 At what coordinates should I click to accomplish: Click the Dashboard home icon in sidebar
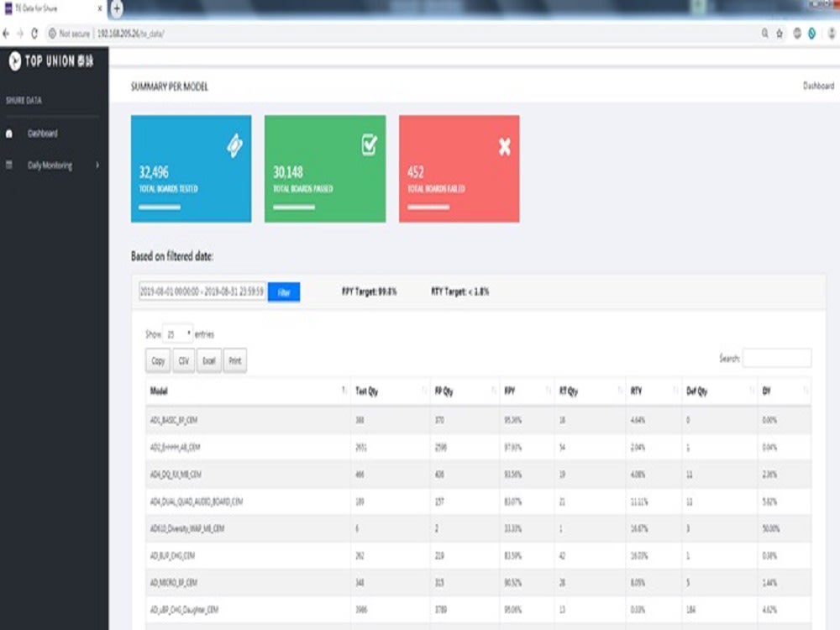(9, 134)
